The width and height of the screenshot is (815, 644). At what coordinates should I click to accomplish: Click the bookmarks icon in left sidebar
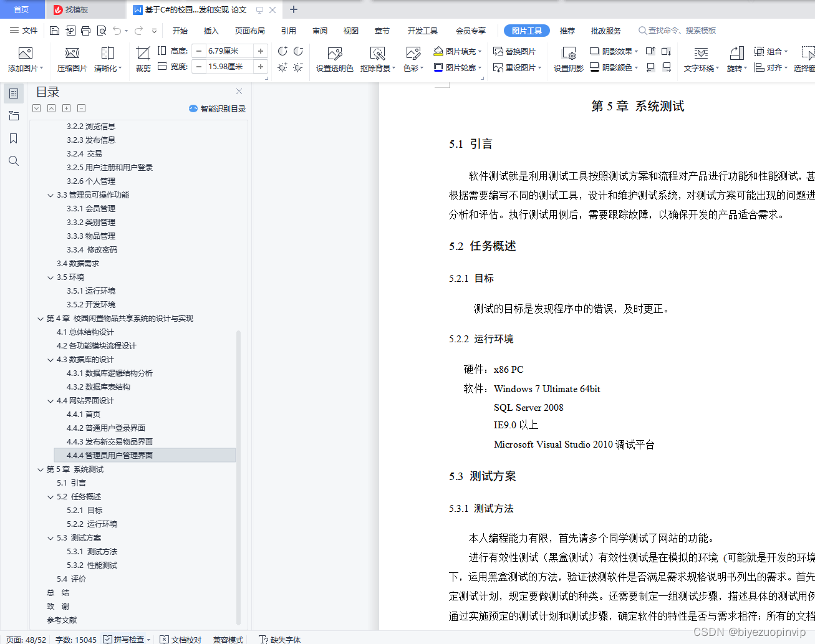[13, 138]
